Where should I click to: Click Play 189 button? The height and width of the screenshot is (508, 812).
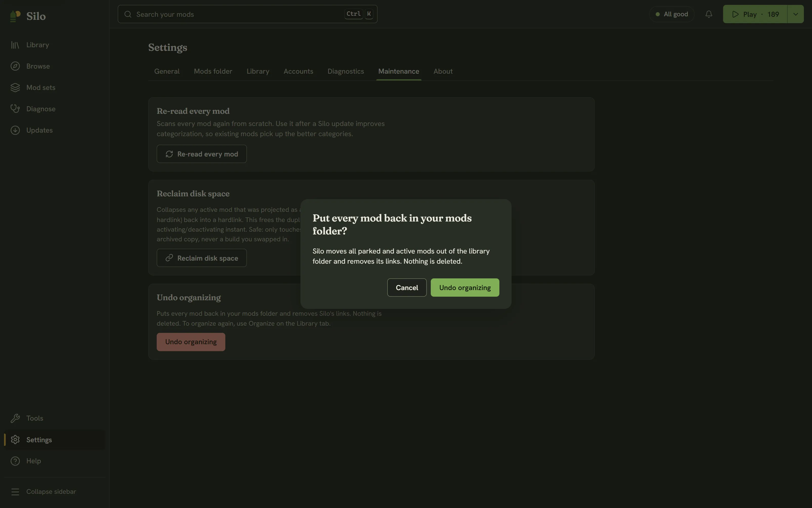click(755, 14)
